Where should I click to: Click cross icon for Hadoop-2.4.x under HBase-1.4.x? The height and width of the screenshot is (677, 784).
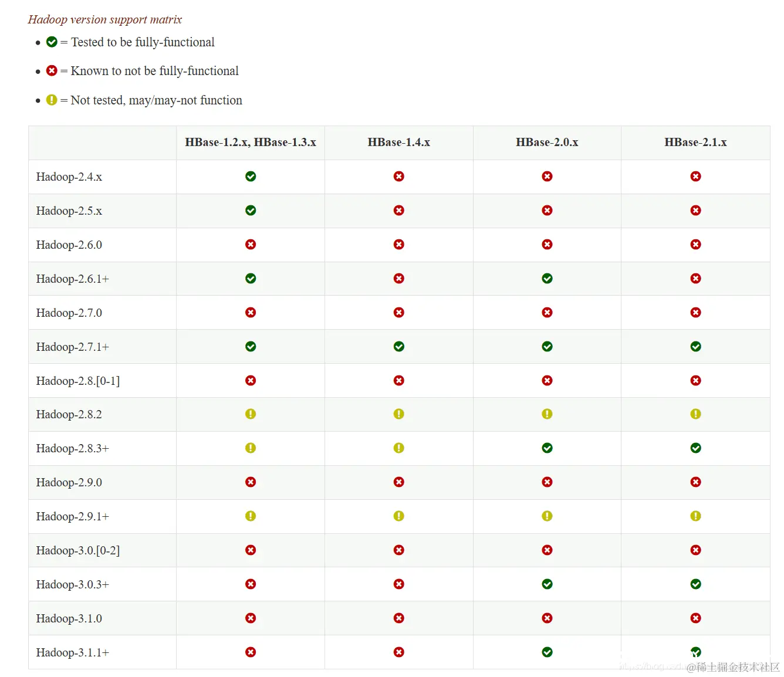point(399,177)
